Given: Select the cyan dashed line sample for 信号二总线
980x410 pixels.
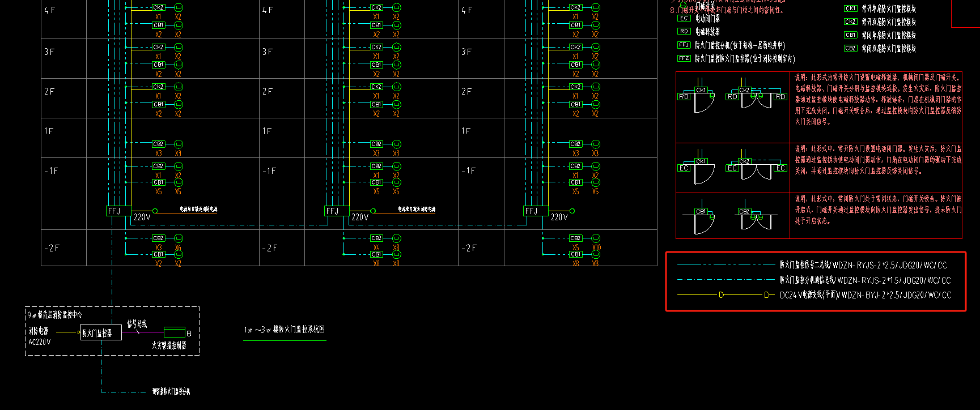Looking at the screenshot, I should click(726, 264).
